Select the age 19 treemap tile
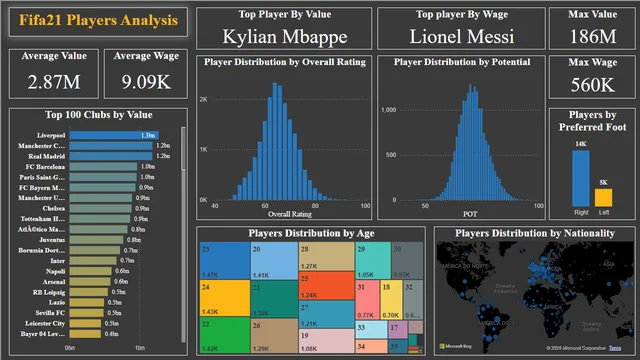640x360 pixels. tap(327, 341)
